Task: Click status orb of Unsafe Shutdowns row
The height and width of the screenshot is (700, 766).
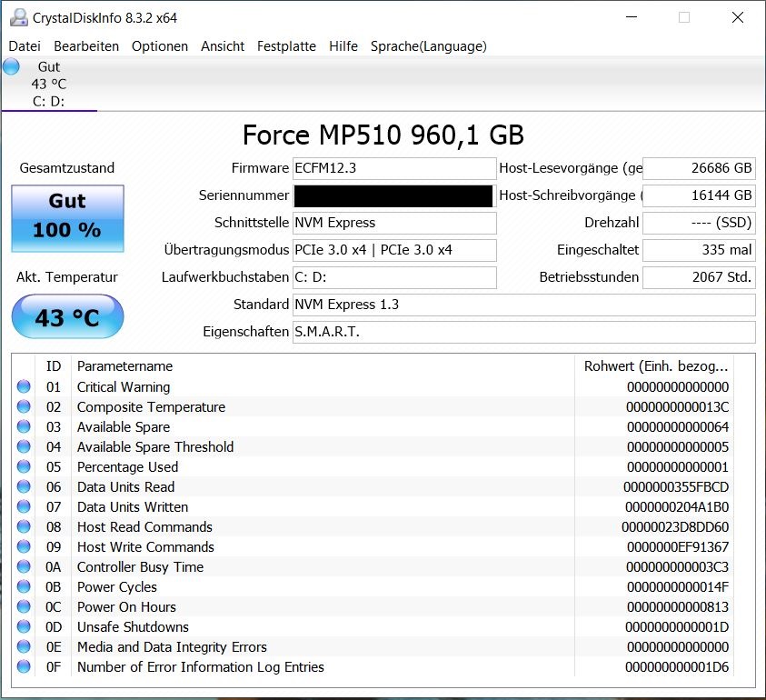Action: pos(24,626)
